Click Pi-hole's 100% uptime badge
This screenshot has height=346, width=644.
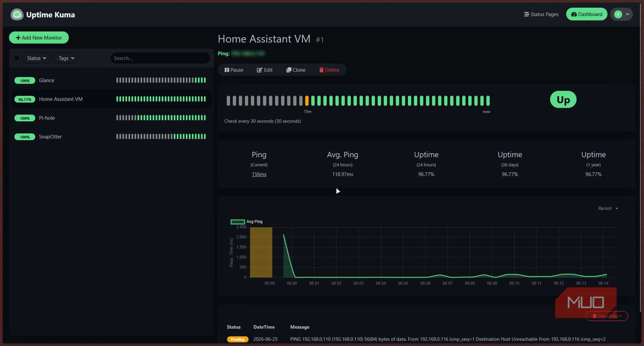pyautogui.click(x=25, y=118)
